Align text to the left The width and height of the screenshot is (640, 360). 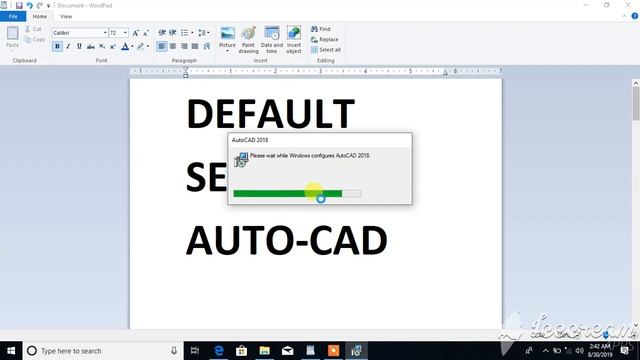tap(162, 47)
